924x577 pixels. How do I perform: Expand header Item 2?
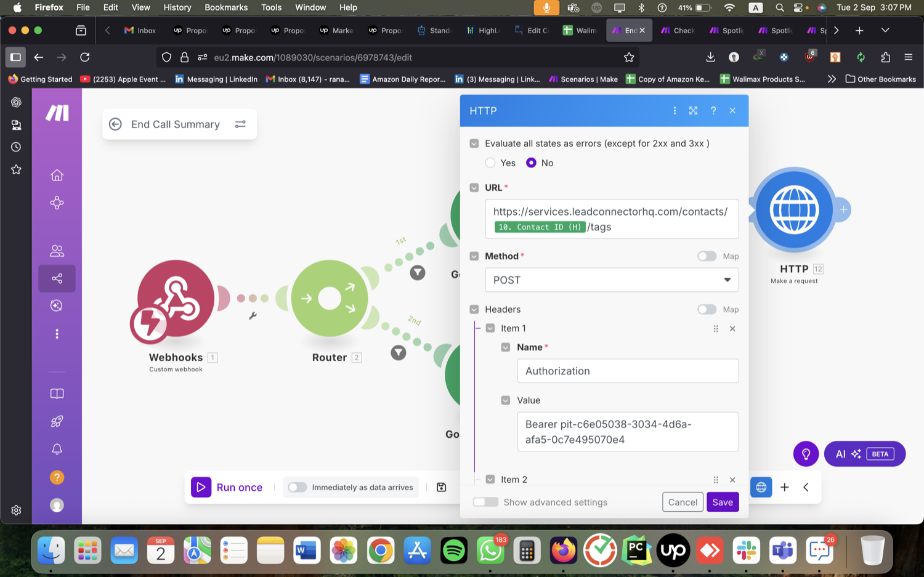coord(478,479)
